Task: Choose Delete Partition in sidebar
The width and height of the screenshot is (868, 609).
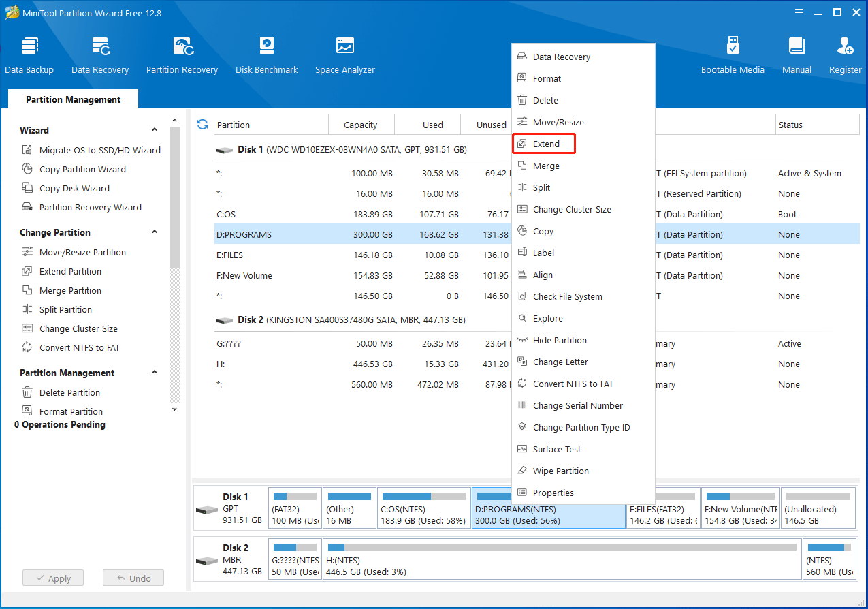Action: [x=61, y=392]
